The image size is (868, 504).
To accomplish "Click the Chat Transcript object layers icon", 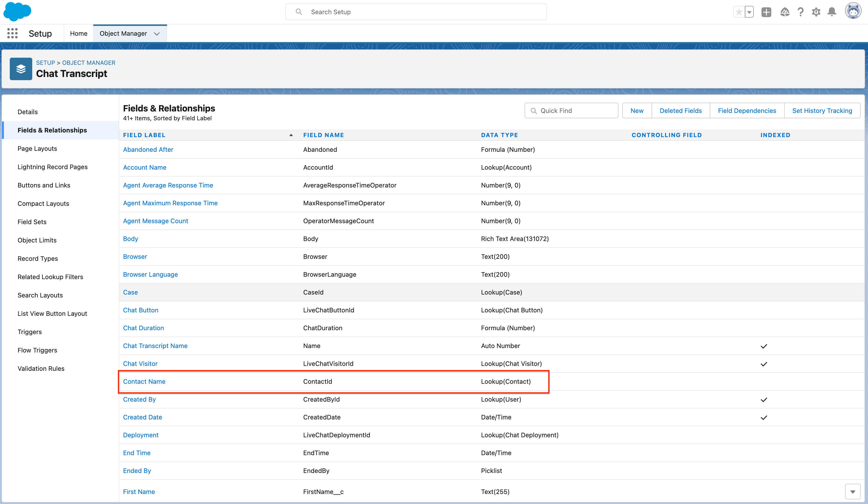I will pos(21,69).
